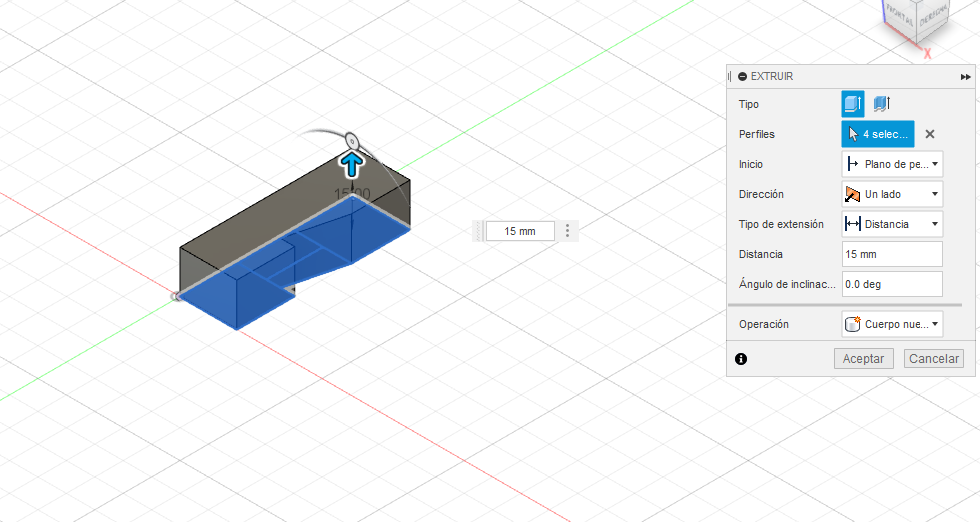This screenshot has height=522, width=980.
Task: Click the Cancelar button
Action: (934, 358)
